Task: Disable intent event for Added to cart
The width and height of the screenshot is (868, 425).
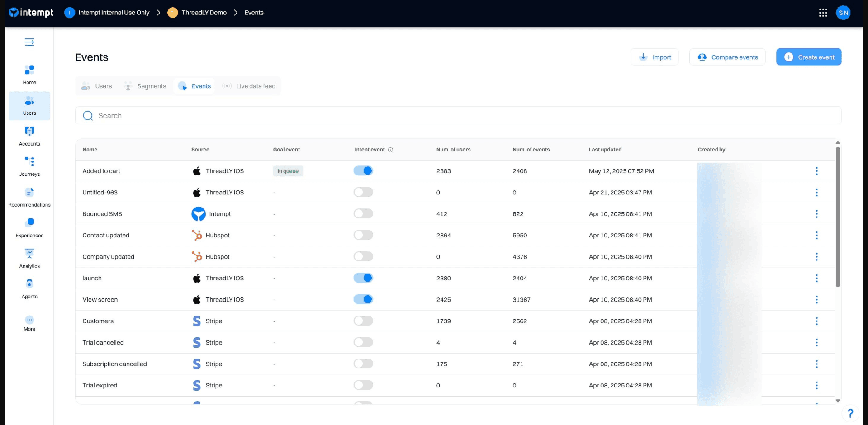Action: pyautogui.click(x=363, y=171)
